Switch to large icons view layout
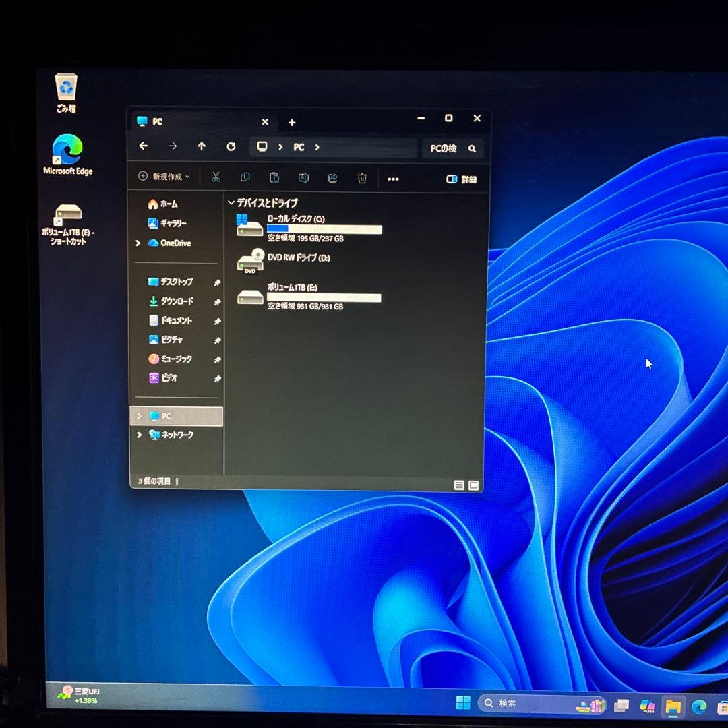Viewport: 728px width, 728px height. (x=473, y=485)
